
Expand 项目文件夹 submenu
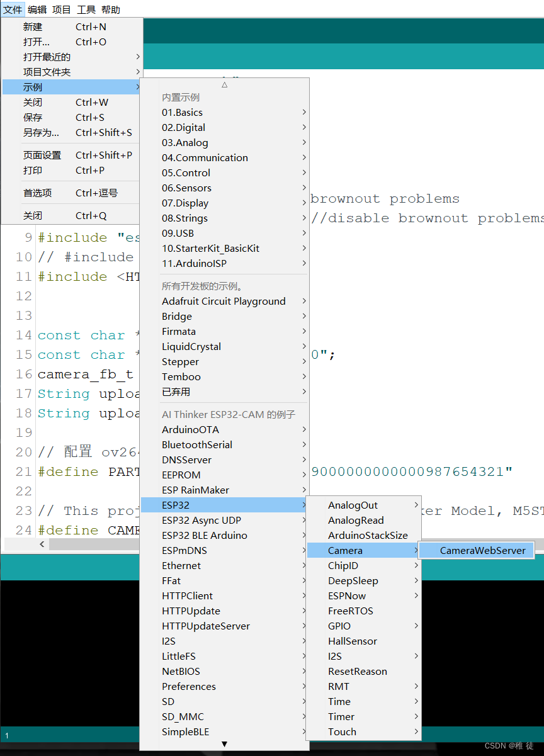[x=72, y=72]
